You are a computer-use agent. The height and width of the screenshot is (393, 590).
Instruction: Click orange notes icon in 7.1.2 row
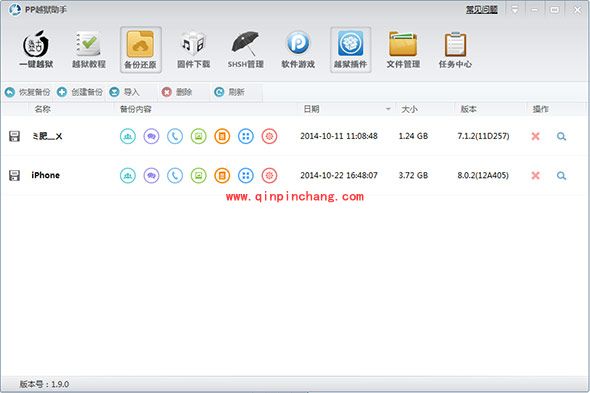tap(222, 136)
